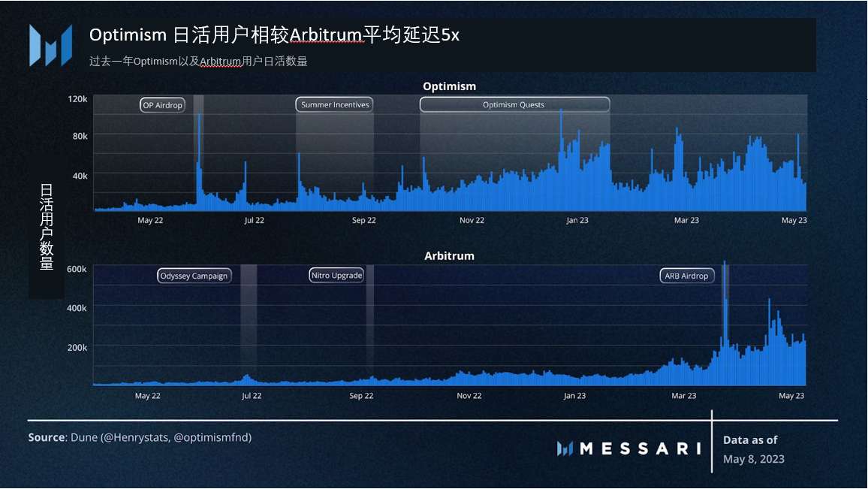This screenshot has width=868, height=489.
Task: Click the Odyssey Campaign annotation label
Action: (194, 276)
